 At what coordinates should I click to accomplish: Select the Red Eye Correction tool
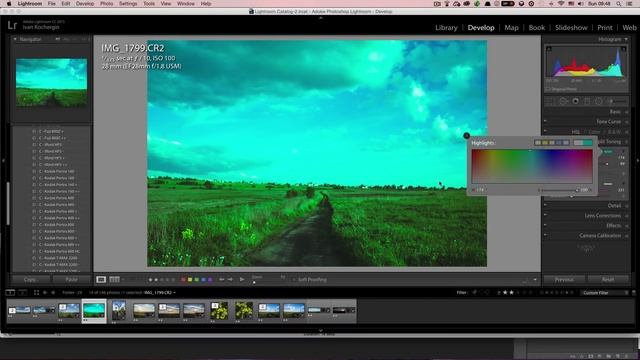click(x=576, y=101)
